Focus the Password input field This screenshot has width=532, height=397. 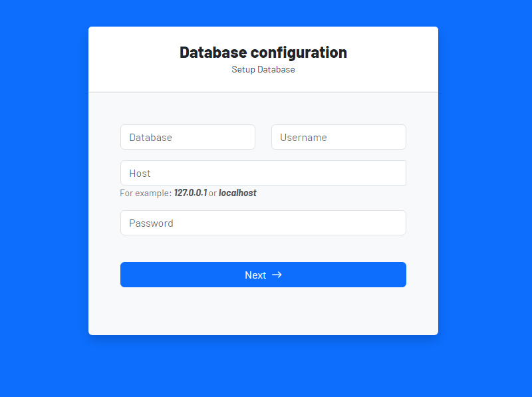coord(263,223)
